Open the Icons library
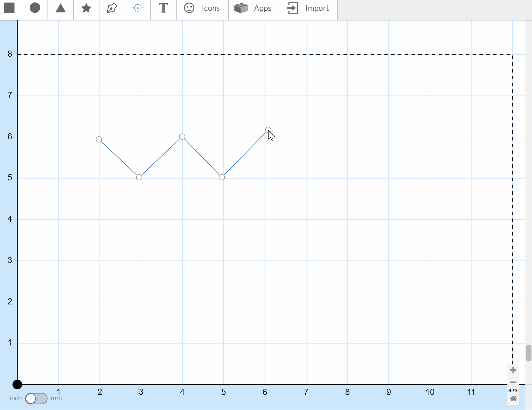Screen dimensions: 532x410 (x=202, y=8)
